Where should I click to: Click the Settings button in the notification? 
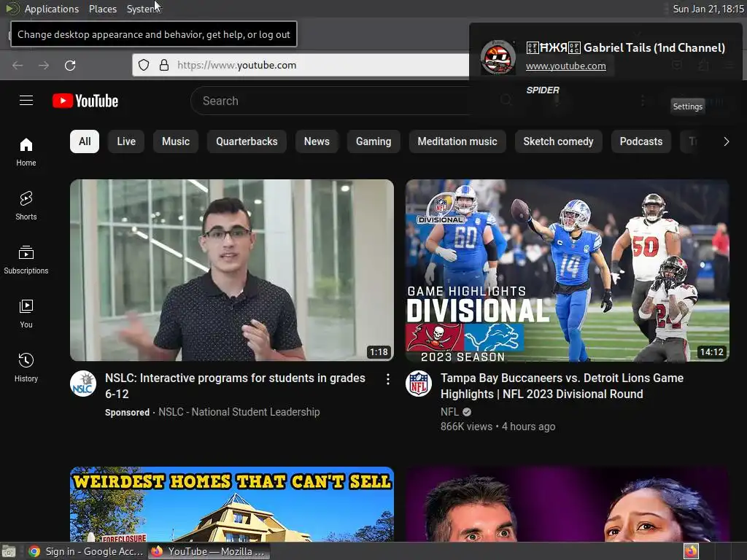pos(687,106)
